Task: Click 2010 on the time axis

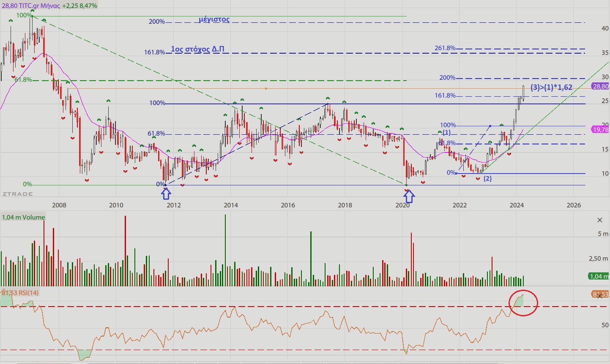Action: (116, 205)
